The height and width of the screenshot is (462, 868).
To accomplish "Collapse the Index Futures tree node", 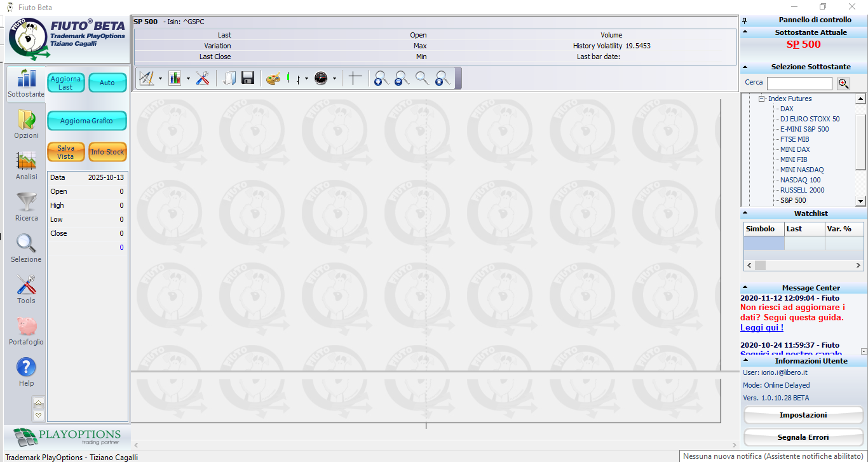I will click(761, 99).
